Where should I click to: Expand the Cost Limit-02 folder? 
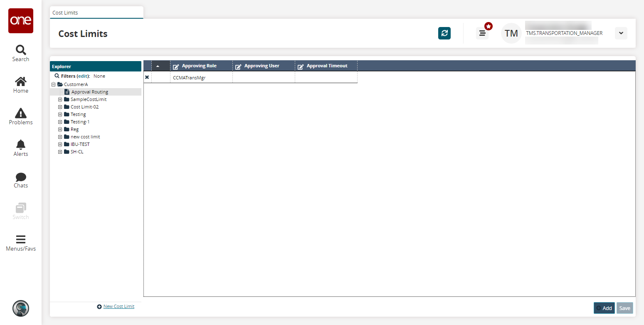pos(60,107)
